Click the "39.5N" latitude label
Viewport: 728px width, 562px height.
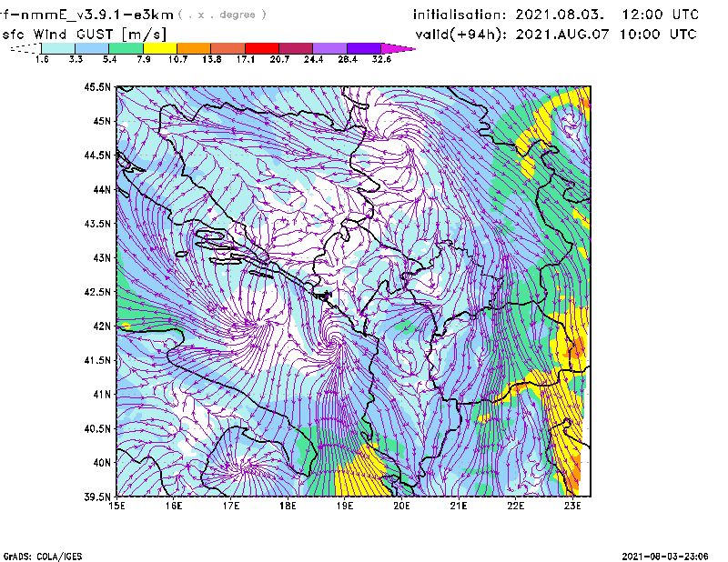click(97, 497)
